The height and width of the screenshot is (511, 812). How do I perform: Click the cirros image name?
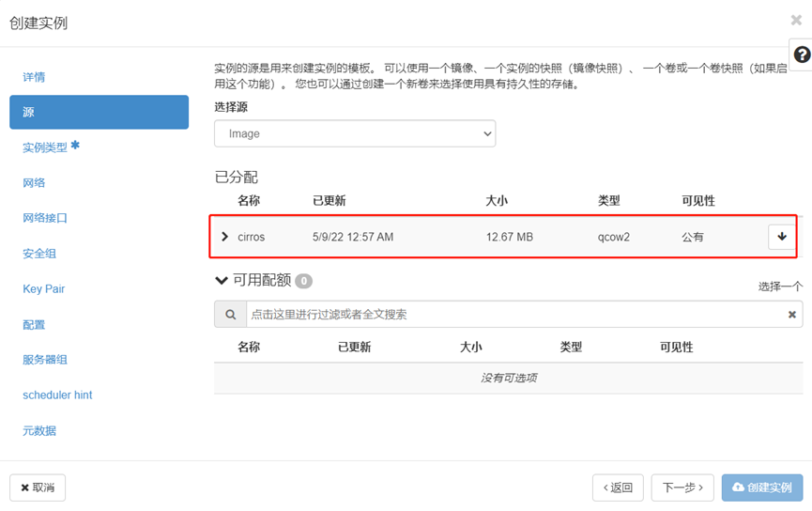pyautogui.click(x=252, y=237)
